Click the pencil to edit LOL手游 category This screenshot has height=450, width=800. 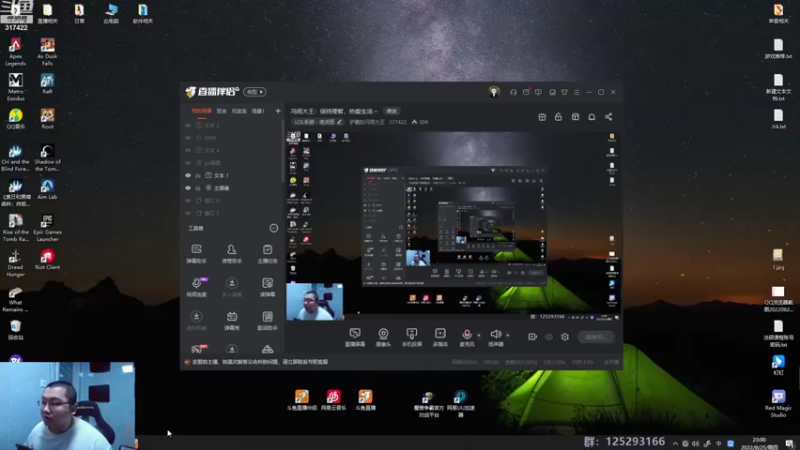tap(339, 122)
